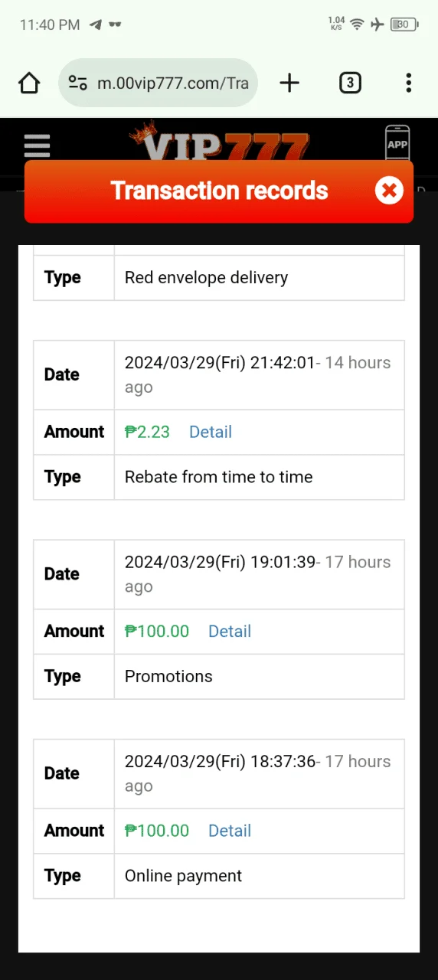Tap the Transaction records header title
Image resolution: width=438 pixels, height=980 pixels.
pos(219,191)
